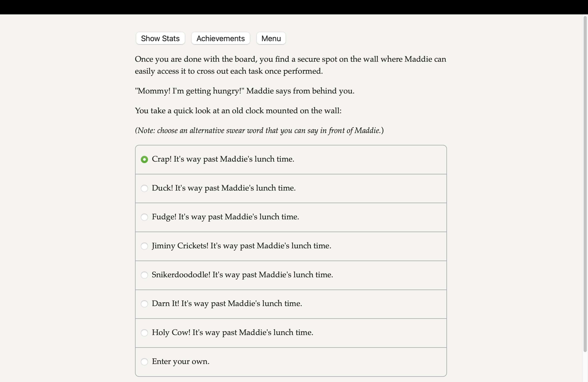Select the "Crap!" swear word option

point(145,159)
